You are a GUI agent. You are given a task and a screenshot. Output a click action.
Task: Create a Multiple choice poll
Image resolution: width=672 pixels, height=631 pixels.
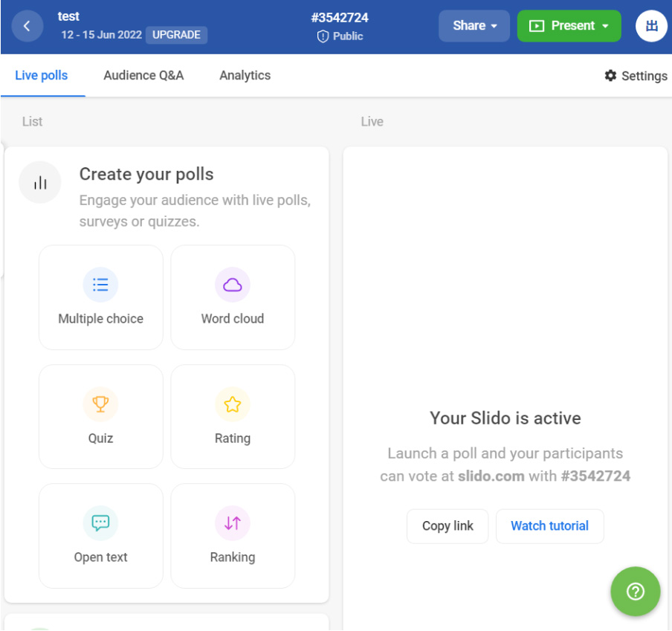point(100,297)
